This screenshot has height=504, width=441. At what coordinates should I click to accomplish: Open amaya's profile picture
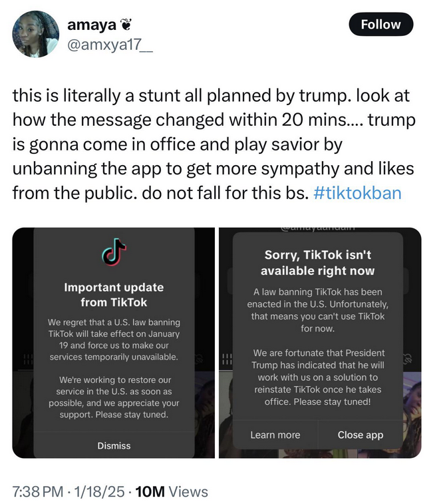click(x=36, y=34)
